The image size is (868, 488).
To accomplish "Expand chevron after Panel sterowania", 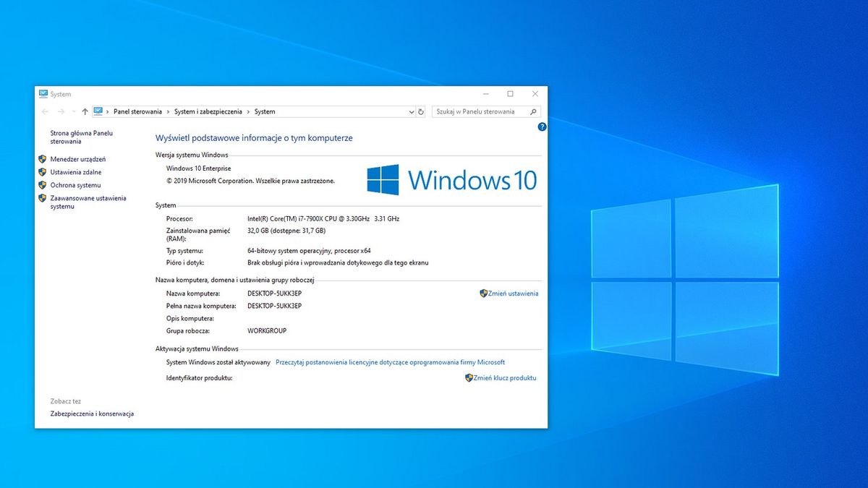I will [169, 112].
